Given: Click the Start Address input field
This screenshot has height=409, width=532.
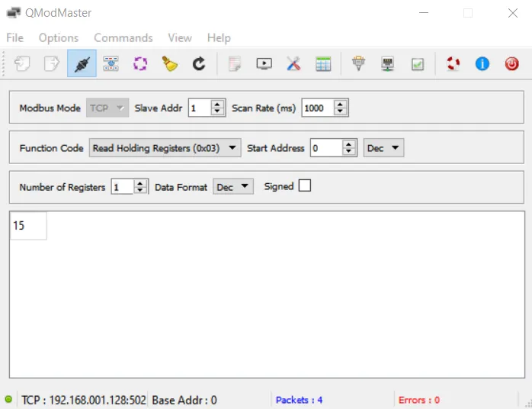Looking at the screenshot, I should click(x=326, y=148).
